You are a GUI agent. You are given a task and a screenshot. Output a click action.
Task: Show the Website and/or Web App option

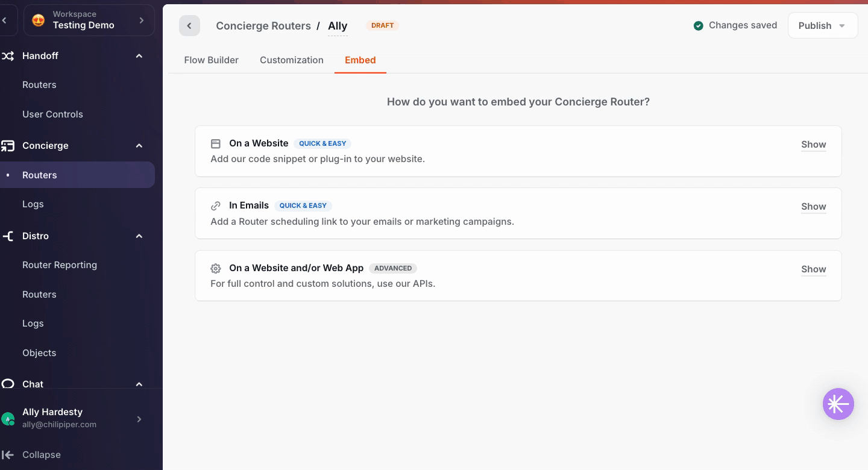click(813, 269)
